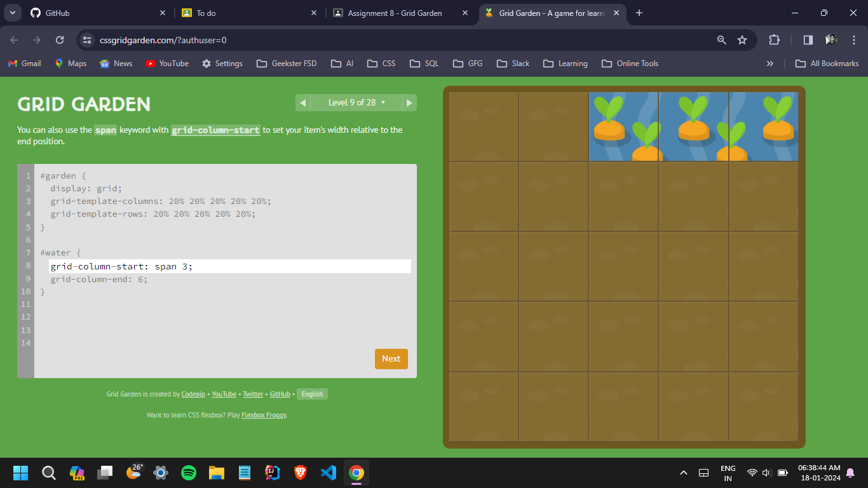Go to the next level arrow
Screen dimensions: 868x488
(410, 103)
